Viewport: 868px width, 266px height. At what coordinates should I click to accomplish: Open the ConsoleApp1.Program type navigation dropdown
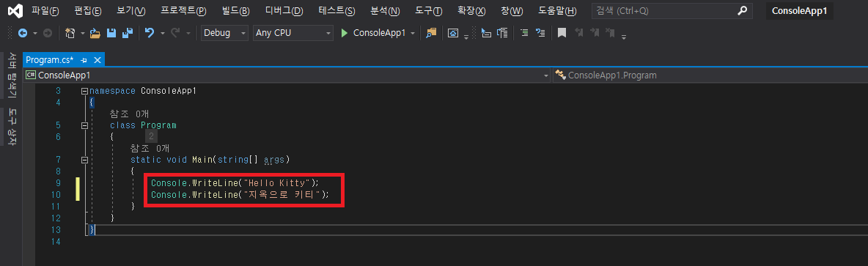[x=710, y=75]
